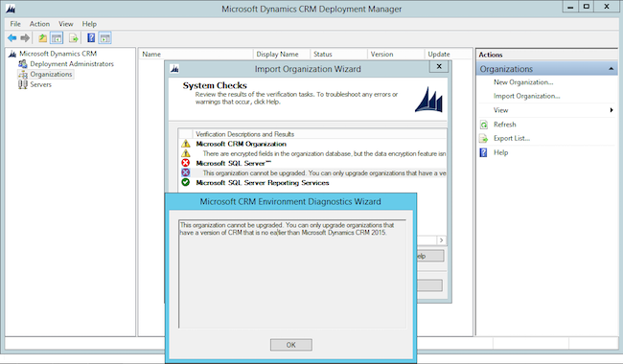
Task: Select Microsoft Dynamics CRM root node
Action: point(58,54)
